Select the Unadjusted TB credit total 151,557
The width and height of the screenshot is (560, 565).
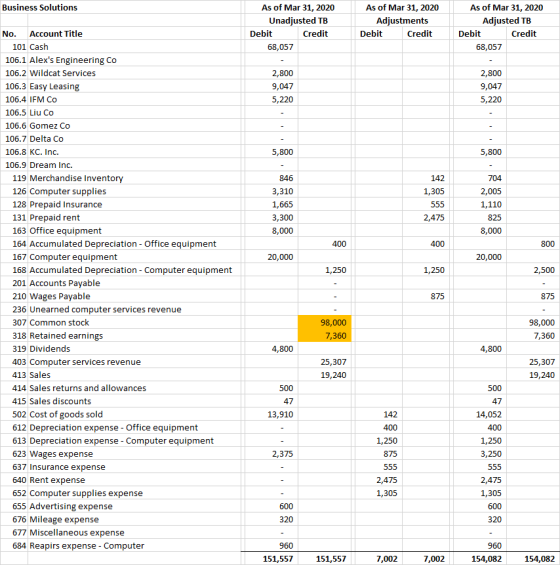[x=331, y=559]
